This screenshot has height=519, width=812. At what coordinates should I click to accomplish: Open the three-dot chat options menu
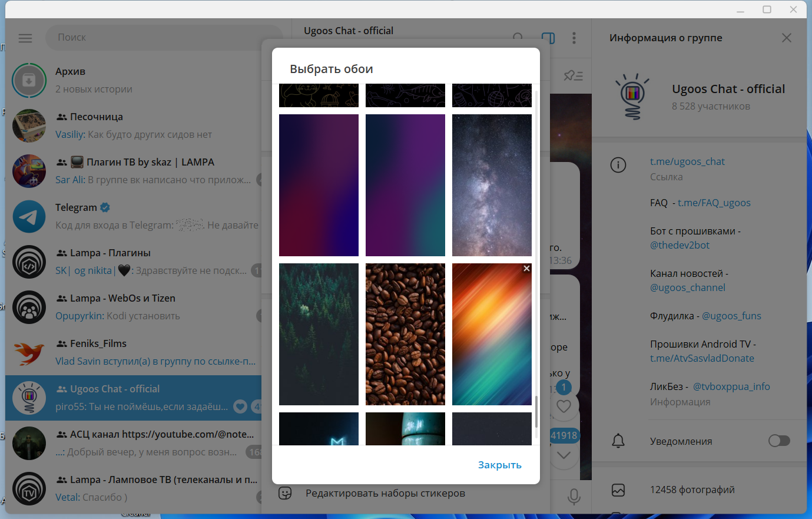click(574, 38)
